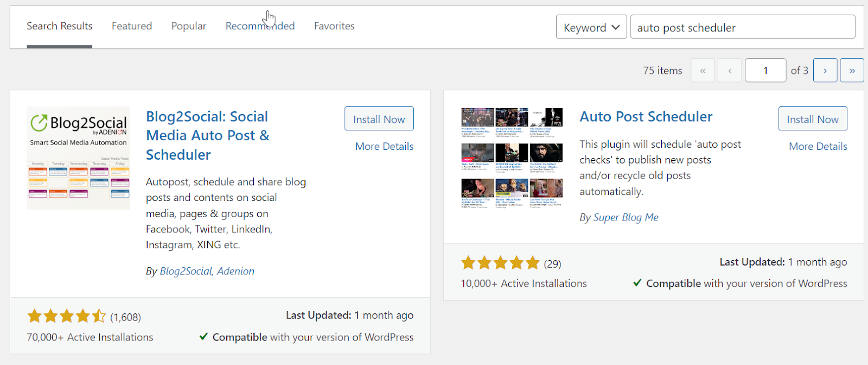Click Auto Post Scheduler compatibility checkmark icon
This screenshot has height=365, width=868.
click(x=637, y=283)
